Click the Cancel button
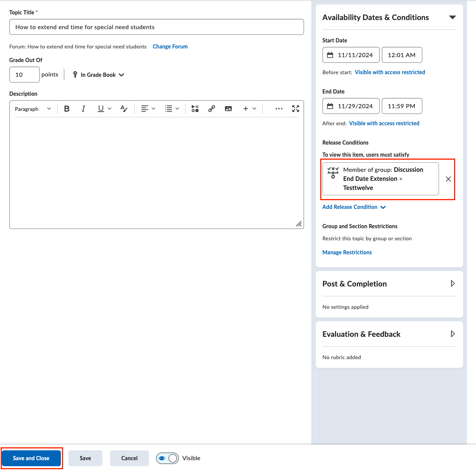Screen dimensions: 476x470 tap(129, 458)
